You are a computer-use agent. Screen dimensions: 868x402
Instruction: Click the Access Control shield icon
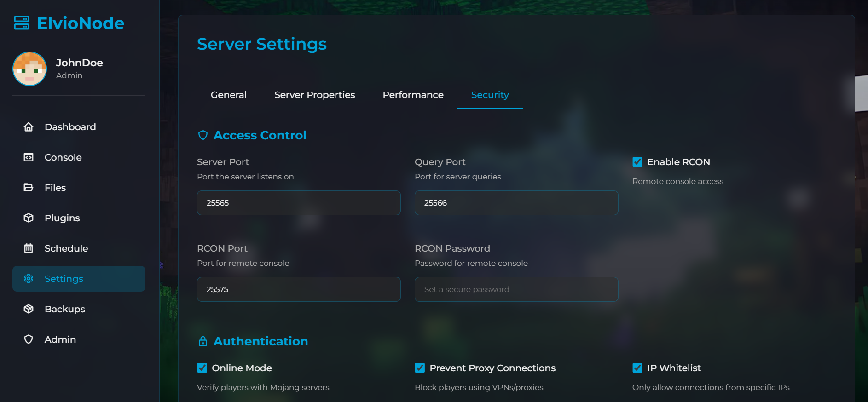[x=203, y=135]
